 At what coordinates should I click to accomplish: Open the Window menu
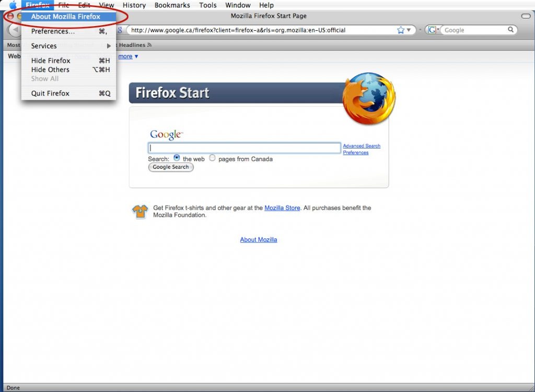(238, 5)
